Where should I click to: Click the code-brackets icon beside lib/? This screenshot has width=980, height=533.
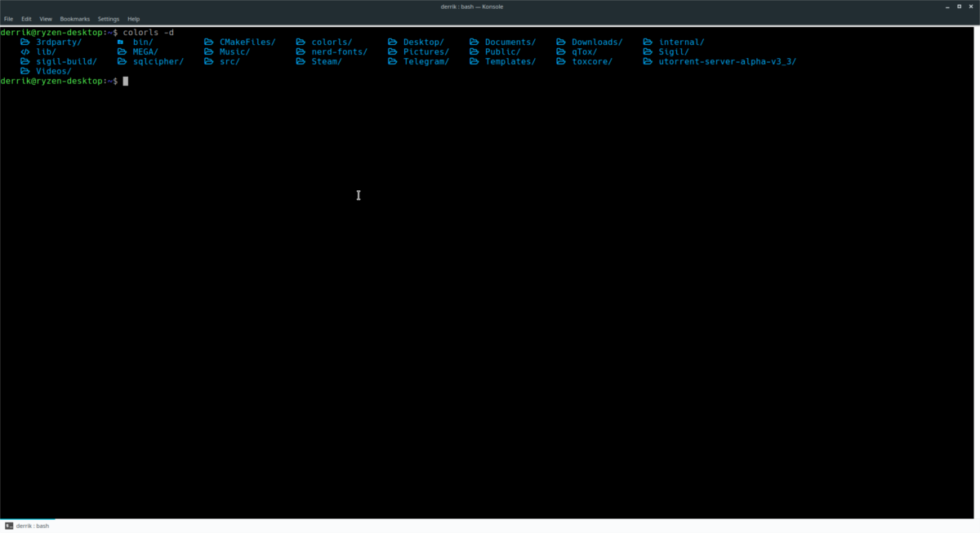pos(24,52)
